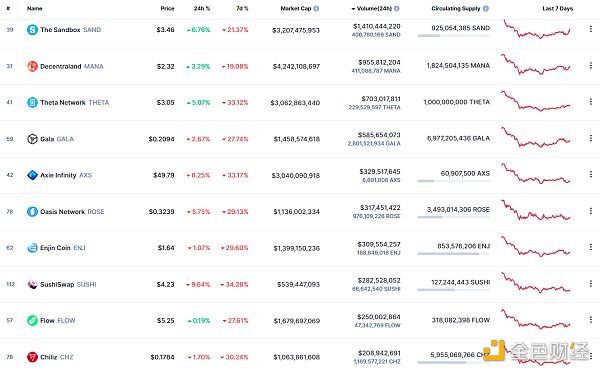Sort by the 7d % column header

[x=242, y=8]
